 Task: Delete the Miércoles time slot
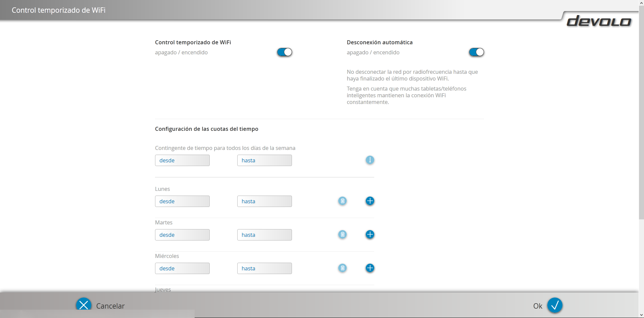tap(342, 268)
